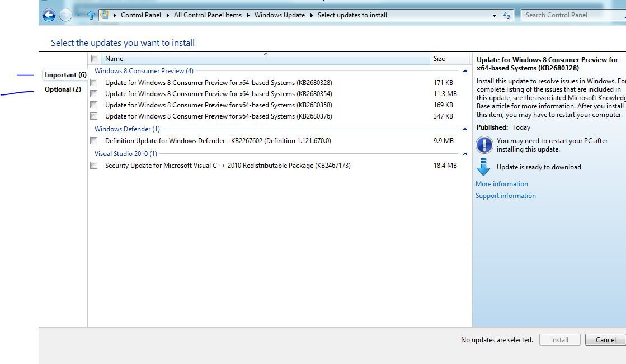Expand breadcrumb arrow before Control Panel

pyautogui.click(x=115, y=15)
